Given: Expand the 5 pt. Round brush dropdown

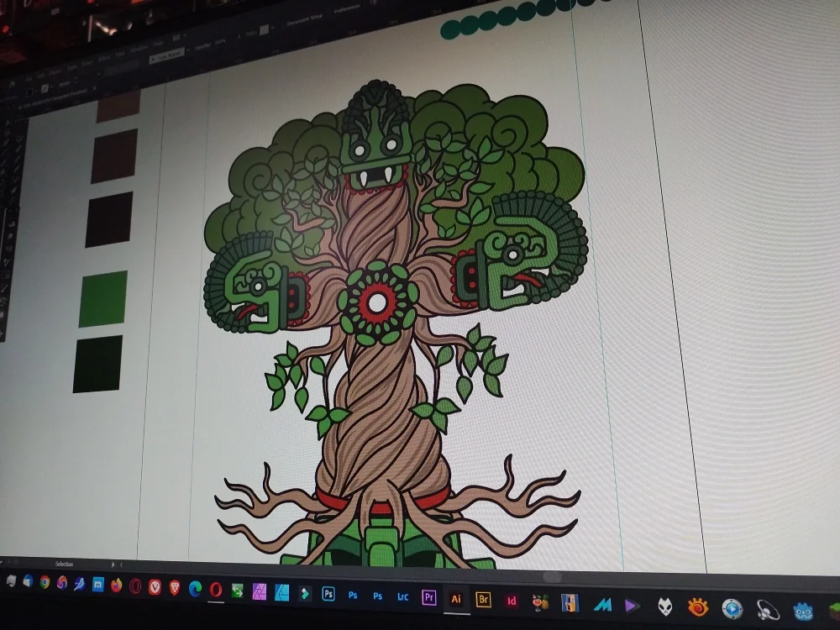Looking at the screenshot, I should click(x=188, y=50).
